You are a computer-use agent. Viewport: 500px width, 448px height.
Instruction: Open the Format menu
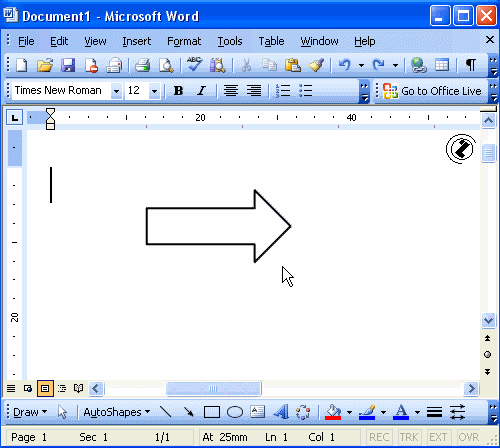[x=184, y=41]
